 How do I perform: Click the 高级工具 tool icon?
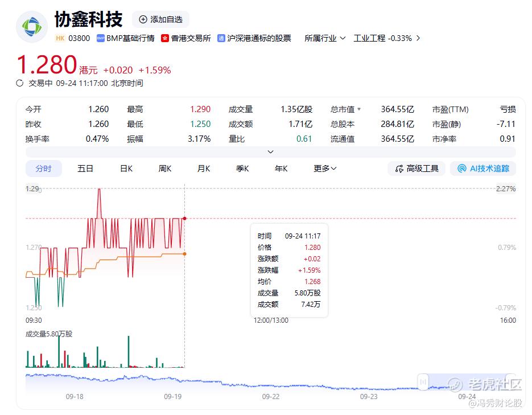pos(399,169)
